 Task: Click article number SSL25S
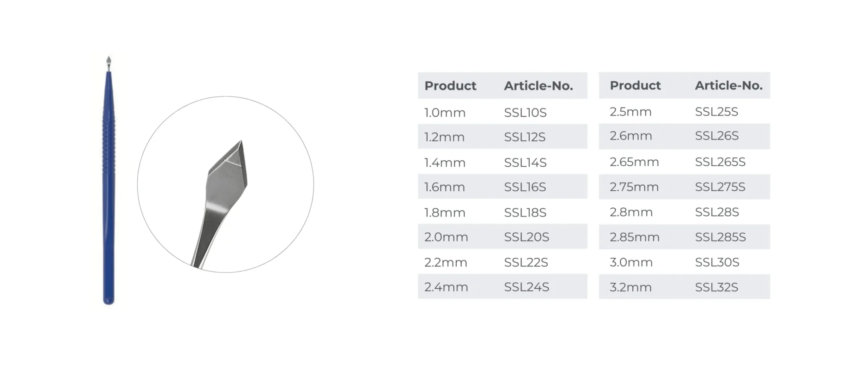pyautogui.click(x=716, y=112)
